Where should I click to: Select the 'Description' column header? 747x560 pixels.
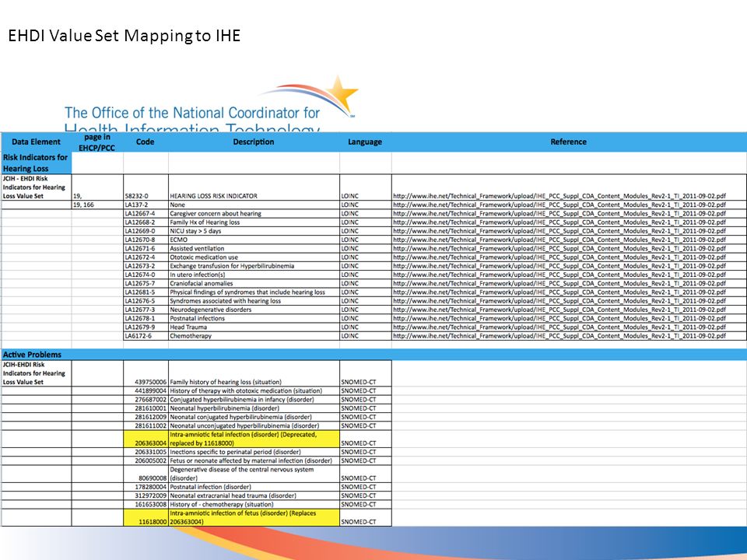click(x=254, y=142)
